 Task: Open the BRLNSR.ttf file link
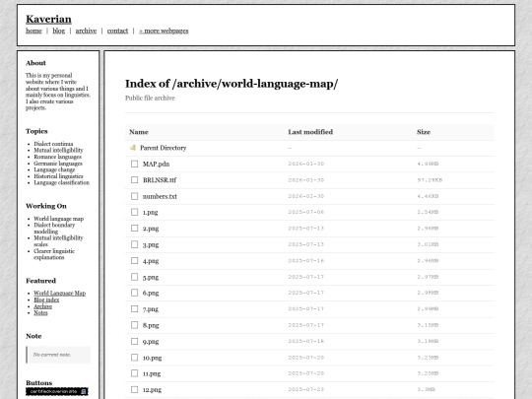(160, 180)
